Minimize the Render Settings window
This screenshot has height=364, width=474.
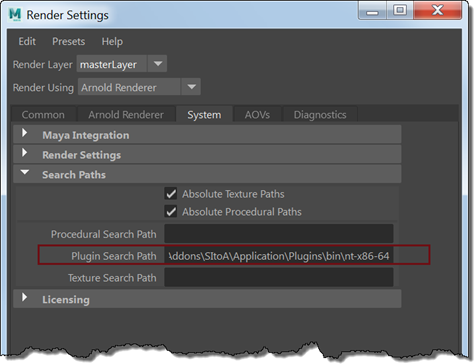point(372,11)
